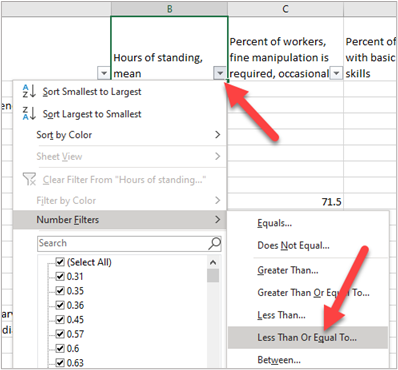Uncheck the 0.45 value checkbox
This screenshot has width=398, height=370.
click(60, 319)
